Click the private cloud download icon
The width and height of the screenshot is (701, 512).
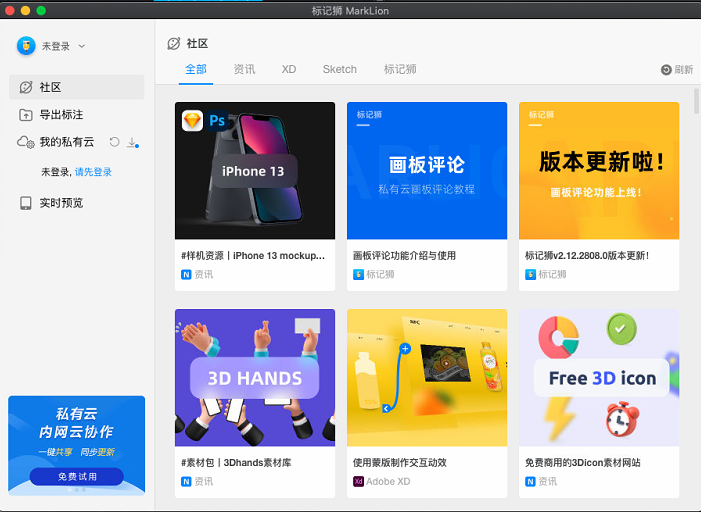132,142
